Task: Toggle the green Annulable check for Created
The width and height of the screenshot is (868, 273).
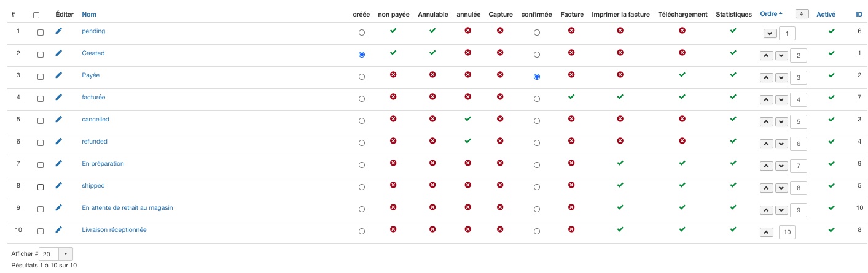Action: pyautogui.click(x=432, y=53)
